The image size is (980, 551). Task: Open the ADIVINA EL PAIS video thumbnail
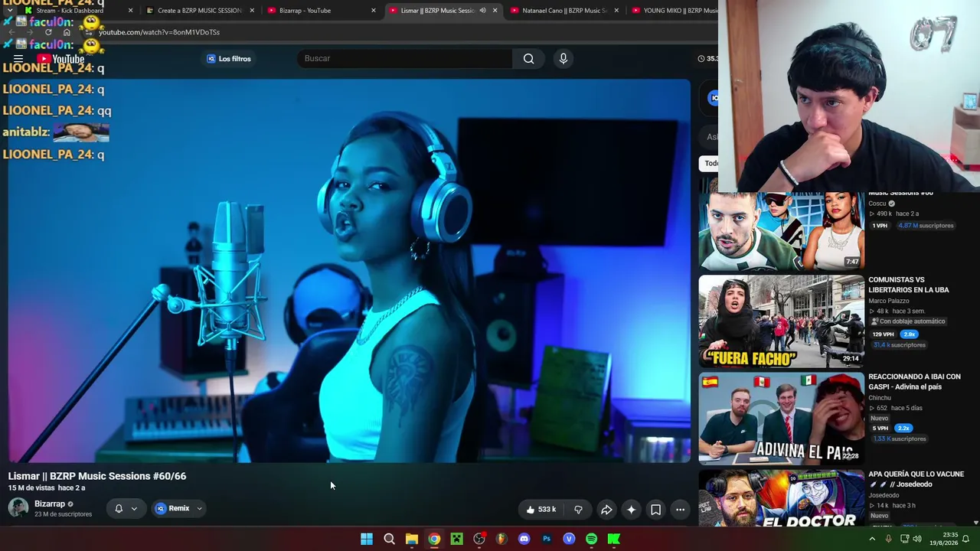point(781,419)
